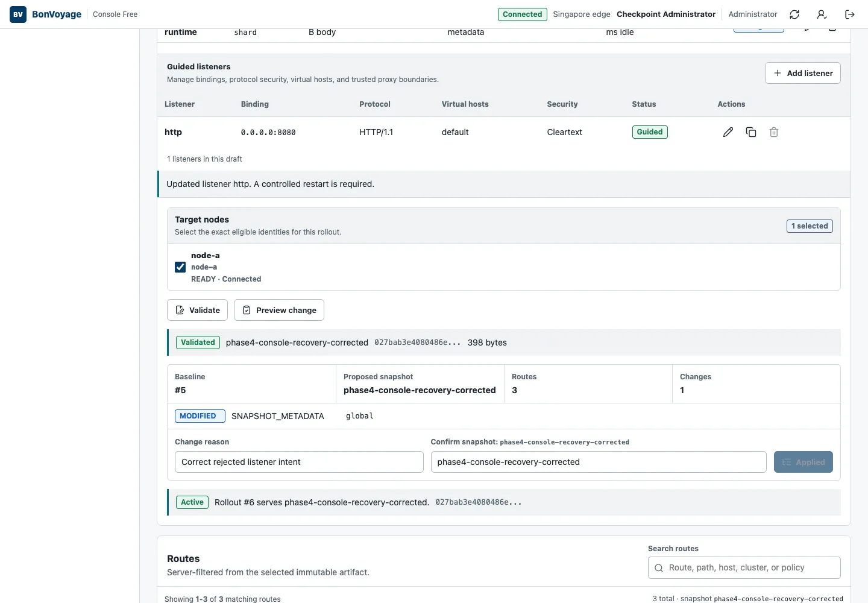Click the Active rollout badge
This screenshot has width=868, height=603.
click(192, 502)
